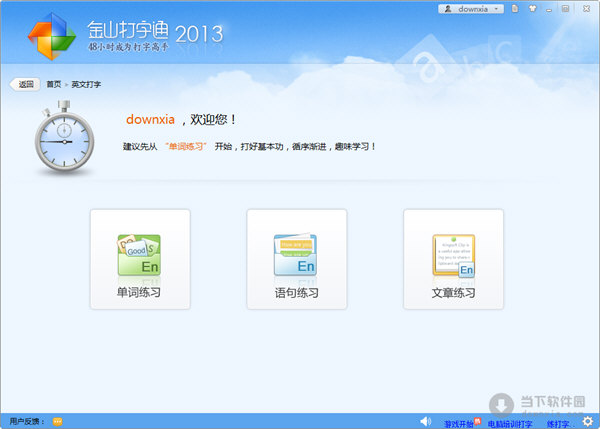Click the 返回 back button
The height and width of the screenshot is (429, 600).
point(25,84)
